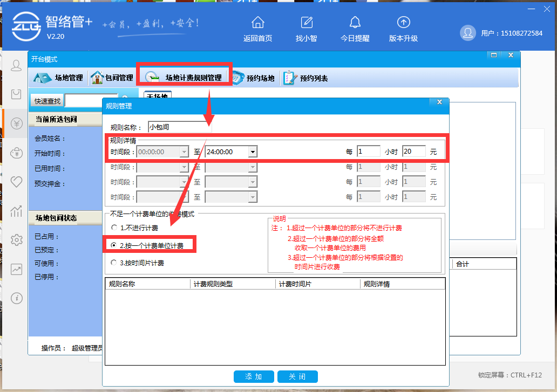Click the user avatar icon beside 用户
The height and width of the screenshot is (392, 557).
467,33
